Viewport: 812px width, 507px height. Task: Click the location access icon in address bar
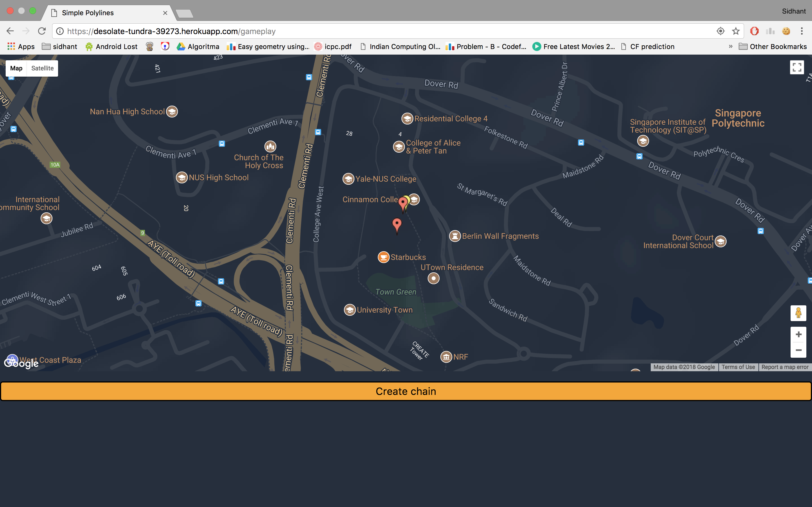point(720,31)
